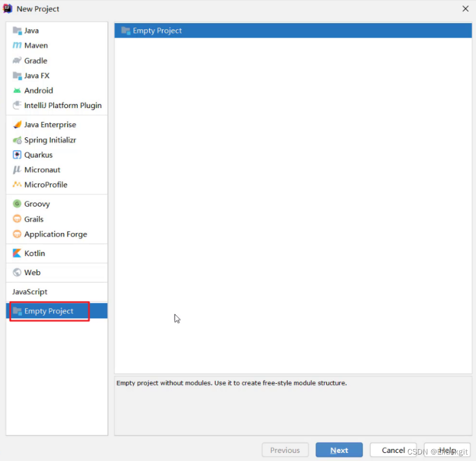
Task: Select the 'IntelliJ Platform Plugin' label
Action: pos(63,105)
